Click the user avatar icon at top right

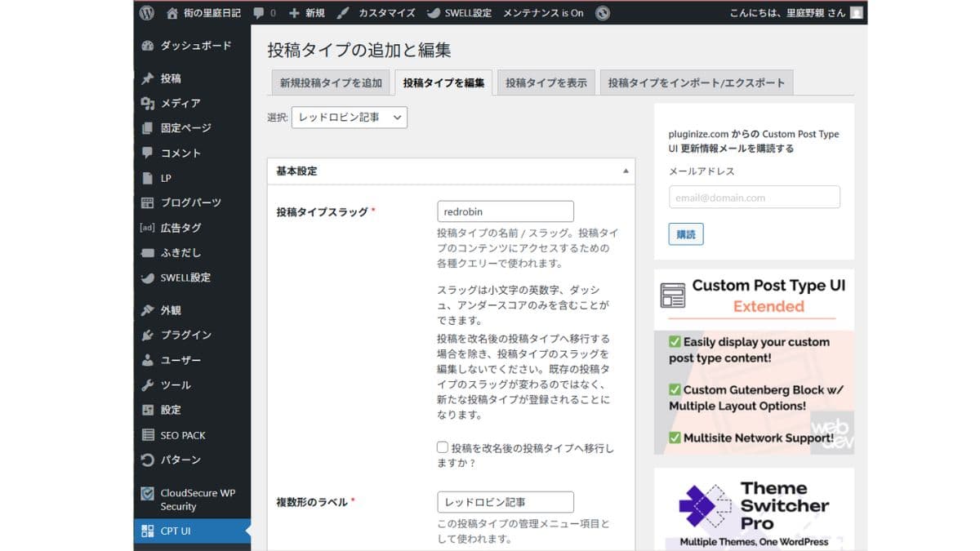click(856, 13)
